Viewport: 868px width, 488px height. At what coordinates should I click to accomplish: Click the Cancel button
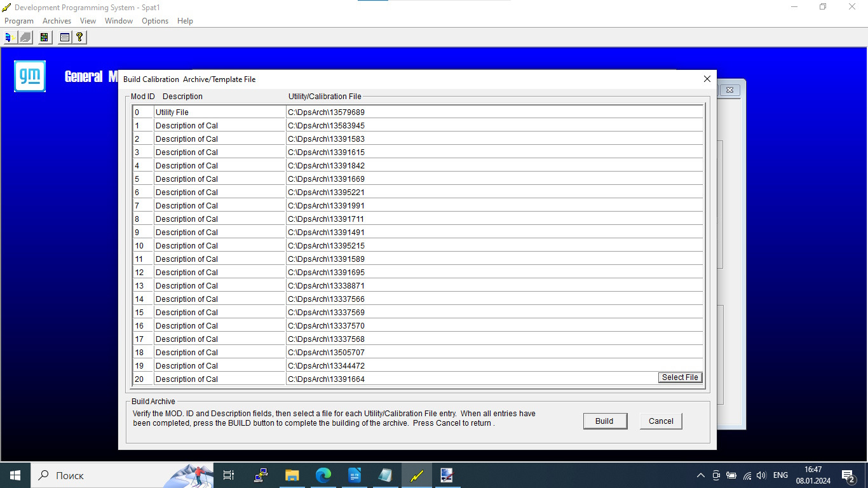point(661,421)
